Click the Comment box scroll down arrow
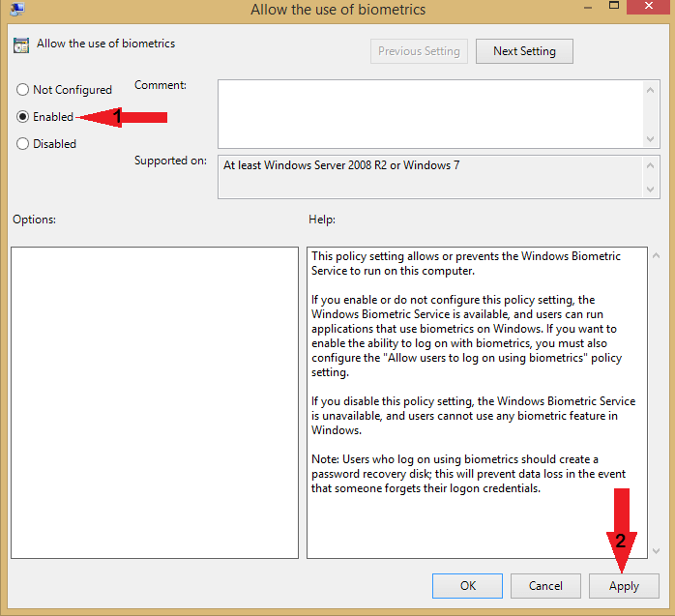This screenshot has height=616, width=675. click(651, 139)
